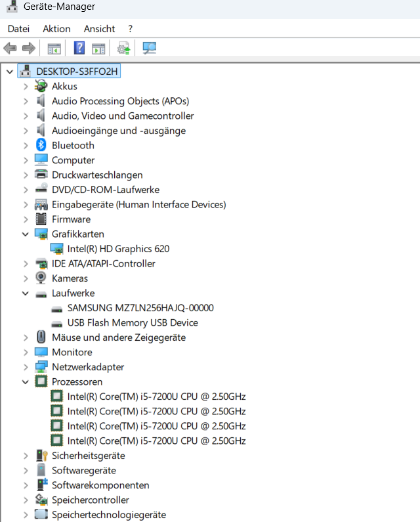
Task: Expand the Bluetooth category
Action: pos(26,146)
